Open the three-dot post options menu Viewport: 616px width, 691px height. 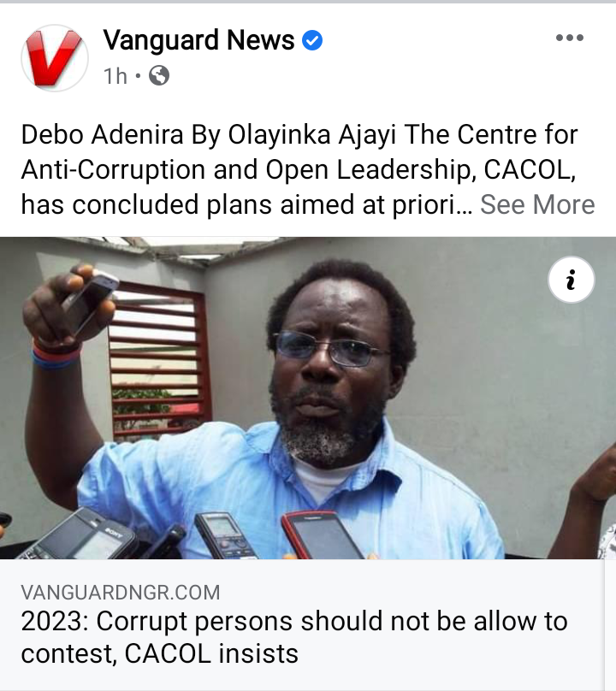569,38
